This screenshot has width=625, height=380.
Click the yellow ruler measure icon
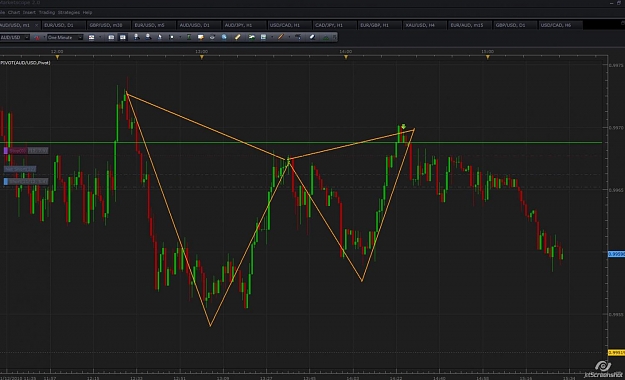point(237,37)
